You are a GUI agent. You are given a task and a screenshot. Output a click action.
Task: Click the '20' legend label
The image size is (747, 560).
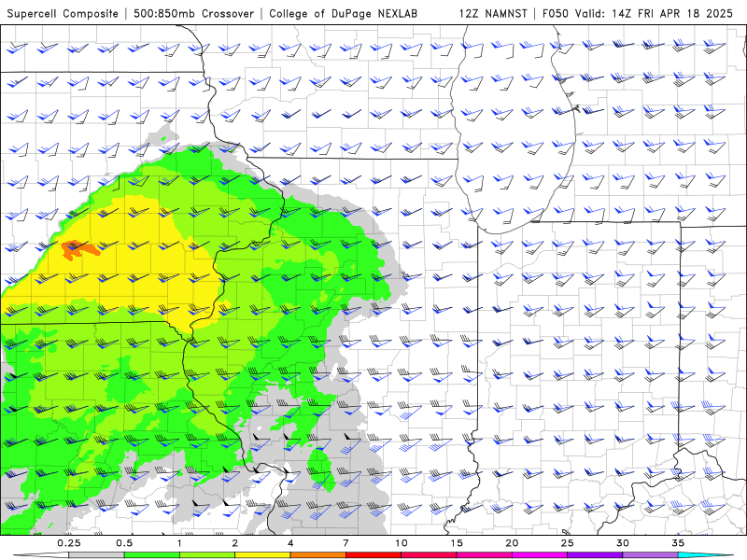click(512, 543)
